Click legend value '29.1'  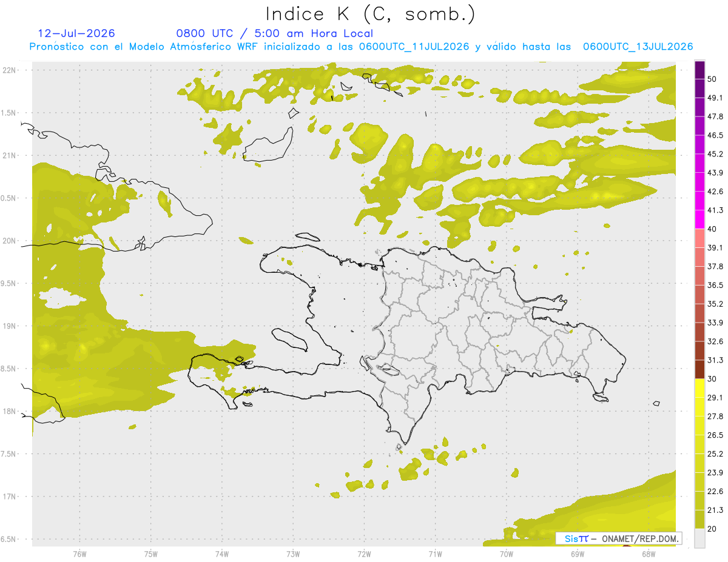[x=715, y=398]
